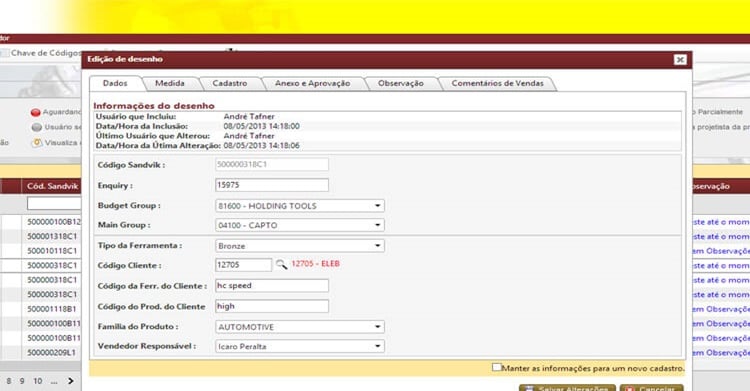
Task: Open the Anexo e Aprovação tab
Action: [312, 83]
